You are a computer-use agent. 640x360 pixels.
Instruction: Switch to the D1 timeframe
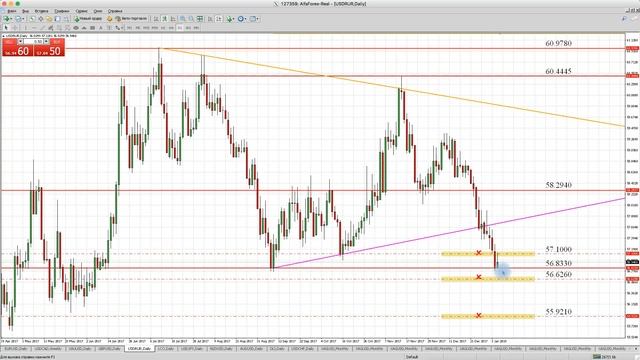tap(180, 28)
